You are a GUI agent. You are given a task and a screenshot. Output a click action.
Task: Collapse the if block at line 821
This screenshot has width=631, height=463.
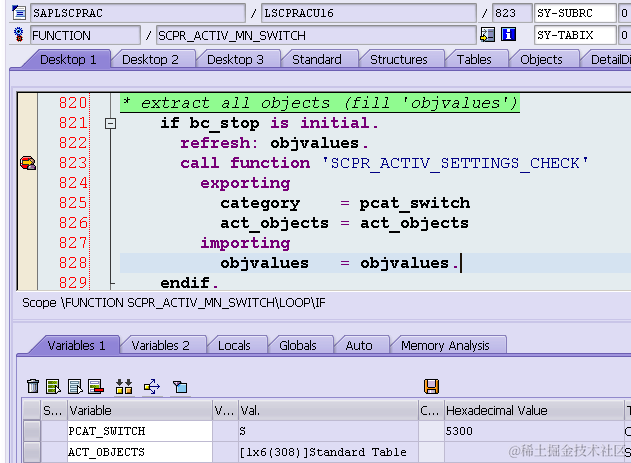tap(110, 123)
